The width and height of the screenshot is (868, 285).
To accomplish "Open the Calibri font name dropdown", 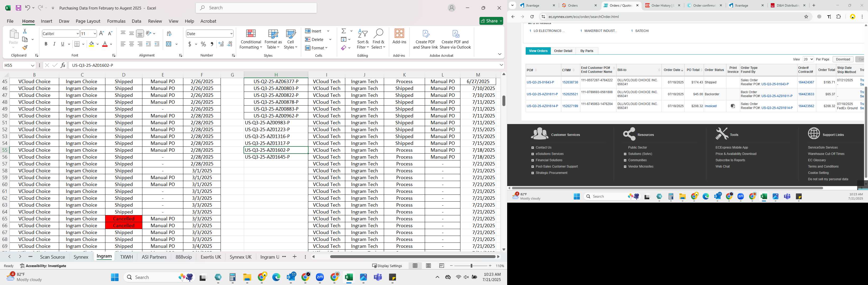I will (x=77, y=34).
